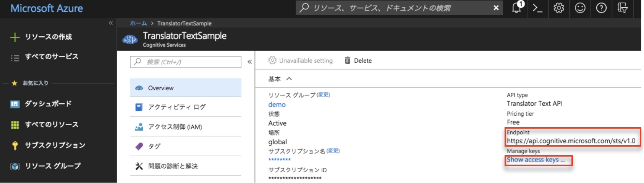Click the masked subscription ID value

point(295,178)
